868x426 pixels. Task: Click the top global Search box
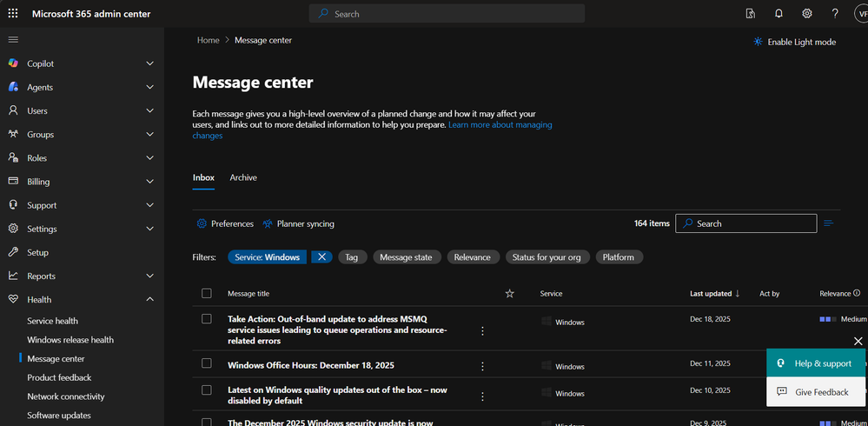click(447, 14)
